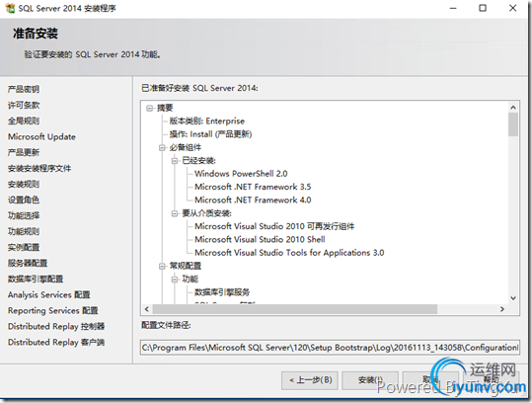Screen dimensions: 532x403
Task: Select Microsoft .NET Framework 4.0 entry
Action: 253,200
